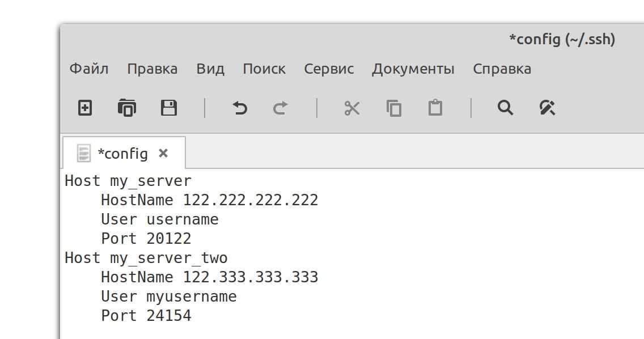Open the Поиск menu
This screenshot has height=339, width=644.
[x=264, y=69]
